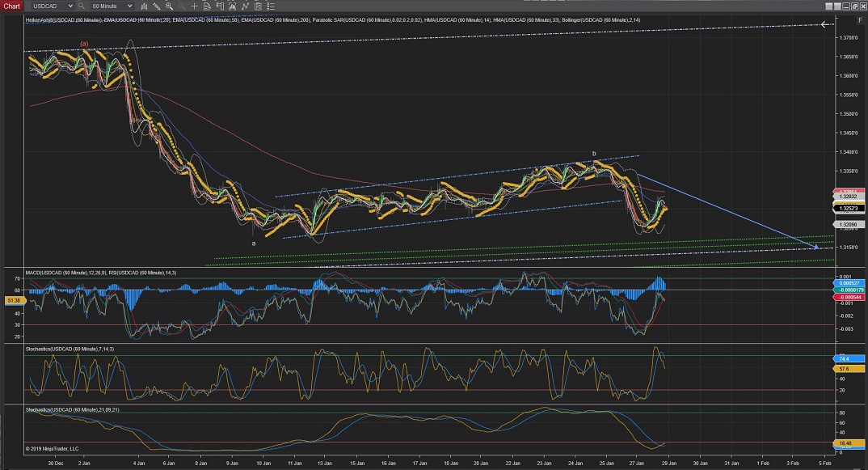Click the 1.3700 price axis label

coord(849,38)
